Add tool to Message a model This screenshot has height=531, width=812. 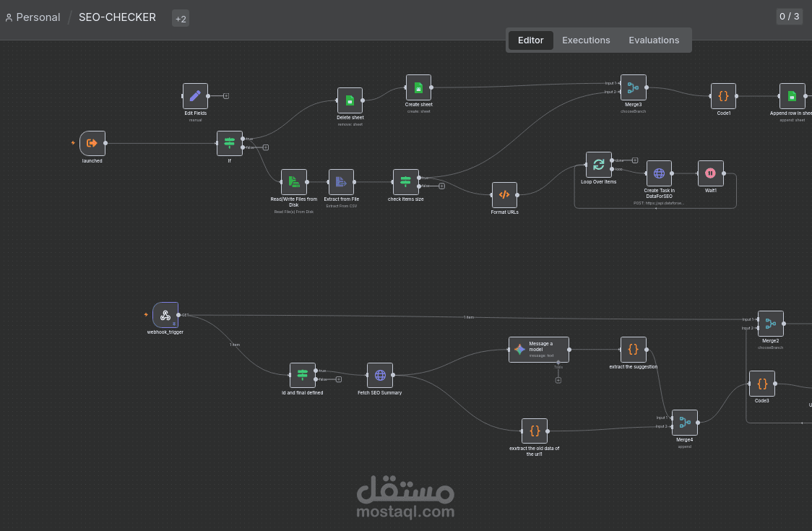[558, 380]
